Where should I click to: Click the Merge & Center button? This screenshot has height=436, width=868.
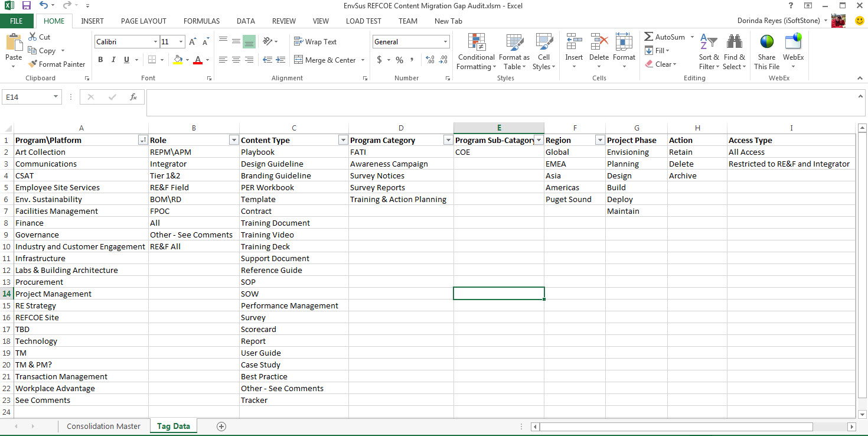point(325,60)
